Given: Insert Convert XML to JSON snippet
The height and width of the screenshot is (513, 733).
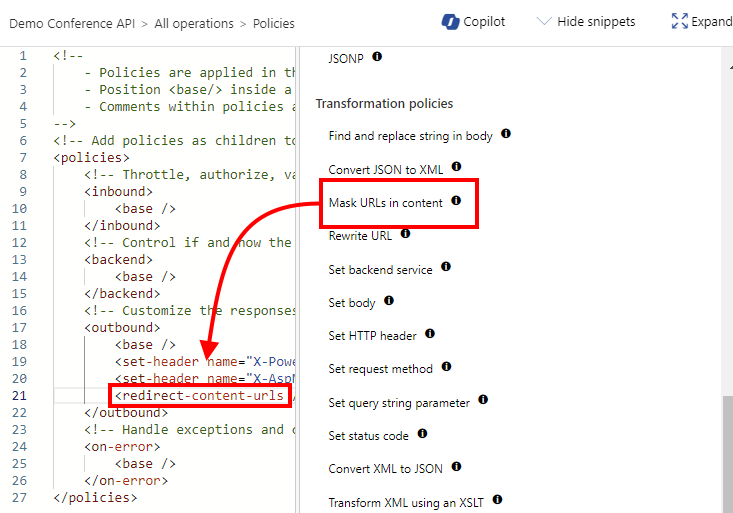Looking at the screenshot, I should pos(385,469).
